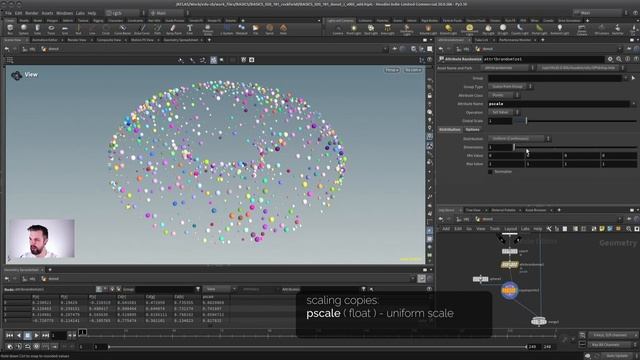Click the Play forward button
This screenshot has height=360, width=640.
coord(36,336)
